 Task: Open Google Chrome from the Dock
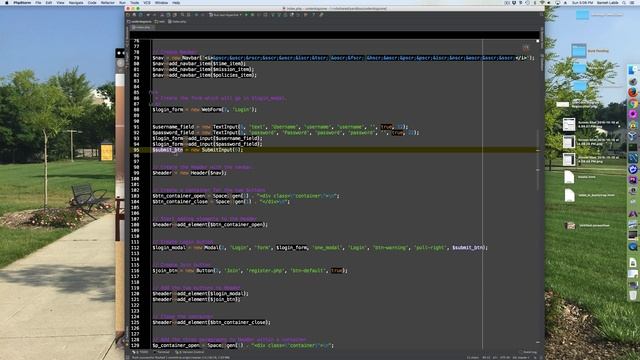point(633,103)
